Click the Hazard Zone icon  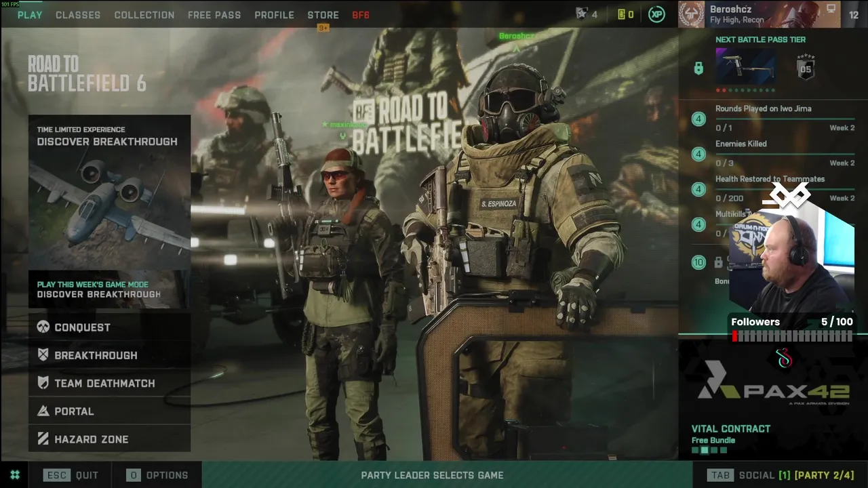point(43,439)
